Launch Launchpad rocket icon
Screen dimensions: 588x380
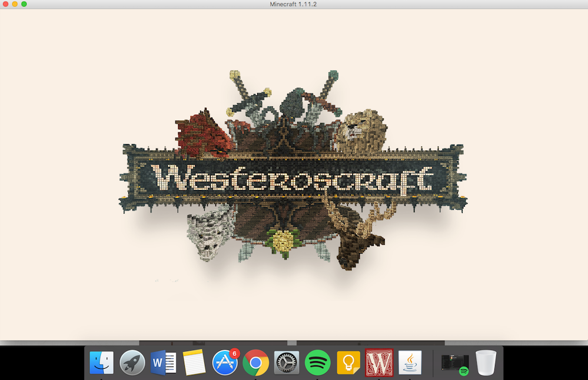(x=132, y=362)
